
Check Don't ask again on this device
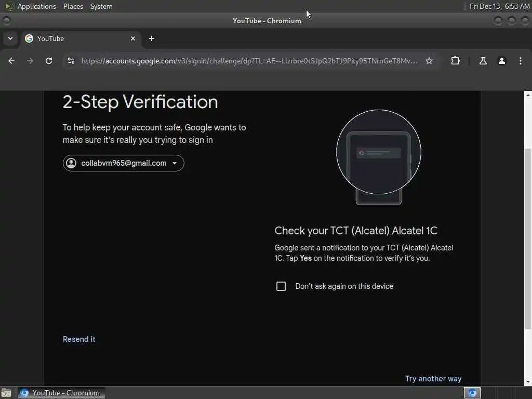(x=281, y=286)
